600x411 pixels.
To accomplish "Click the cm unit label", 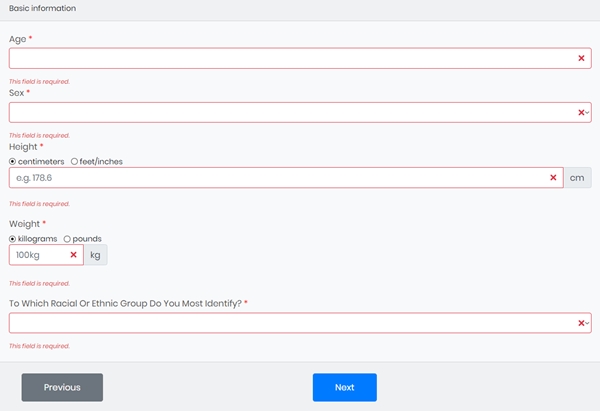I will (577, 178).
